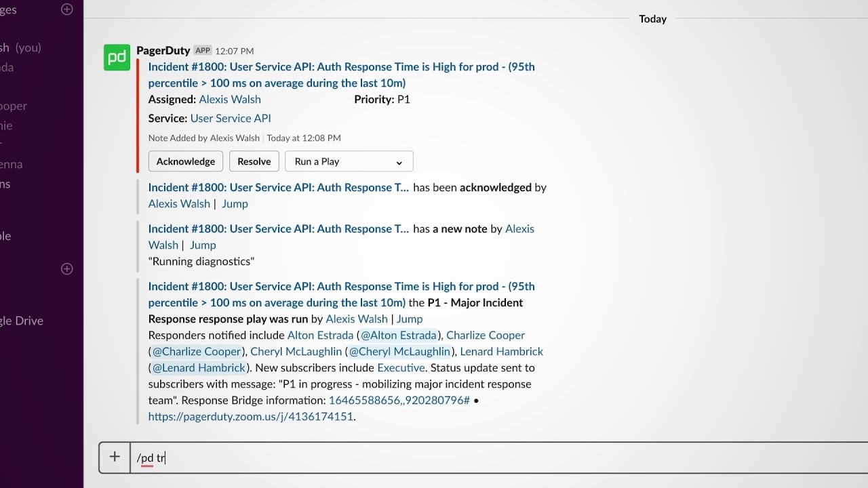Viewport: 868px width, 488px height.
Task: Click Alexis Walsh who ran the response play
Action: (357, 319)
